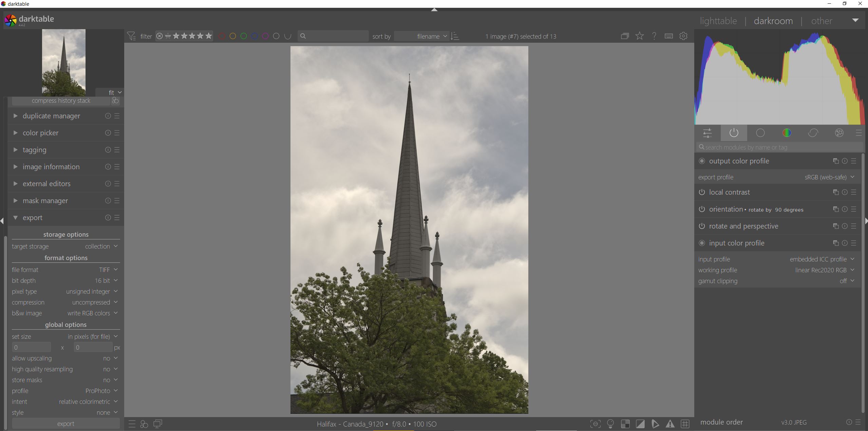Screen dimensions: 868x431
Task: Show the active modules group
Action: point(734,133)
